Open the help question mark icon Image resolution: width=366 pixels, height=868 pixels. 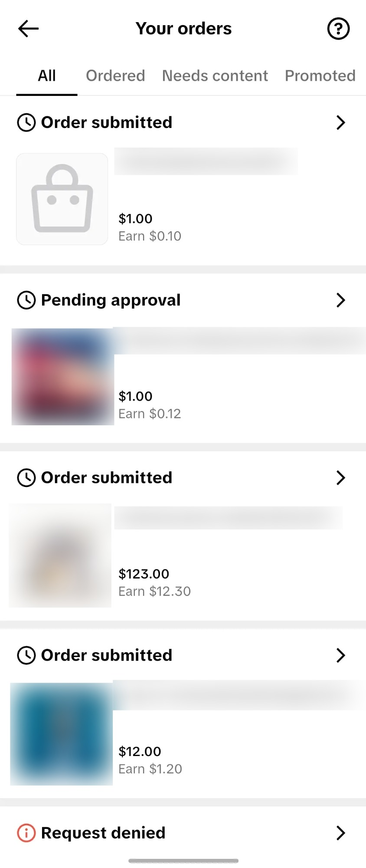pos(338,29)
